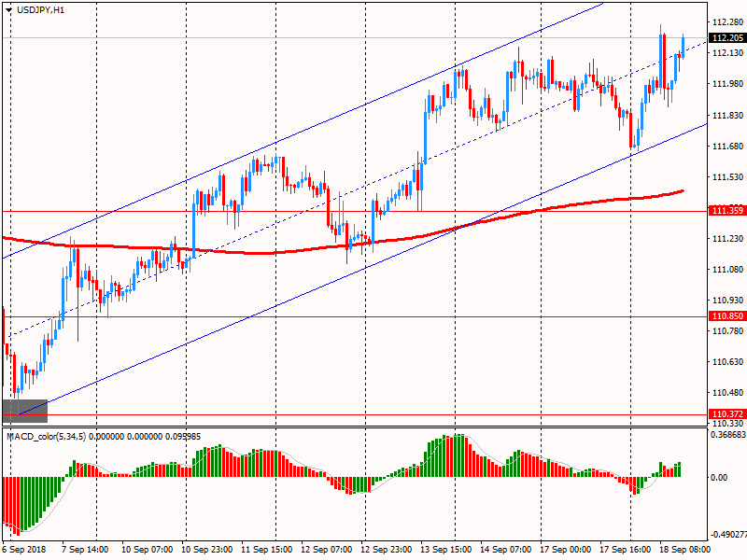
Task: Click price scale value 110.330
Action: tap(728, 423)
